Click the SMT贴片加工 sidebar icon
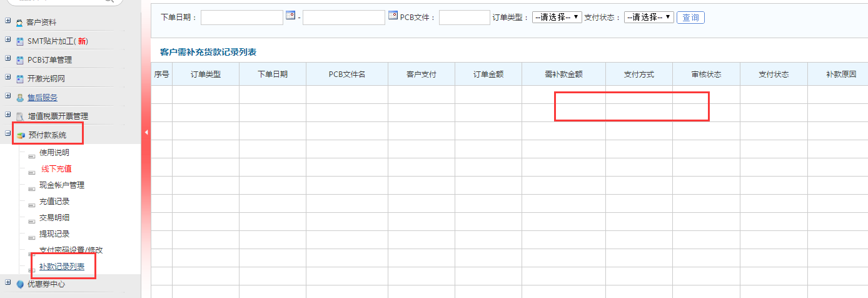This screenshot has width=868, height=298. [19, 41]
